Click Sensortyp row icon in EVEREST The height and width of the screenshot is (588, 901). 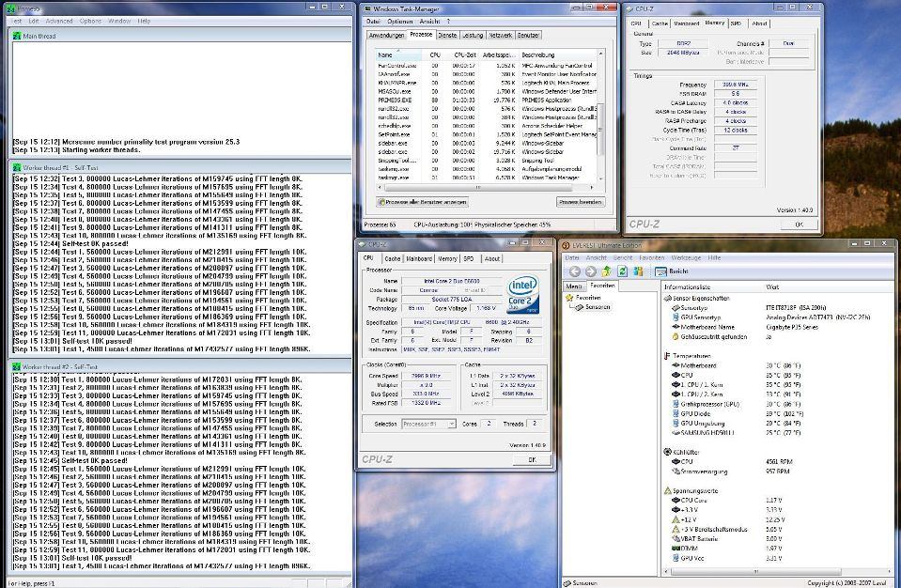(x=676, y=308)
